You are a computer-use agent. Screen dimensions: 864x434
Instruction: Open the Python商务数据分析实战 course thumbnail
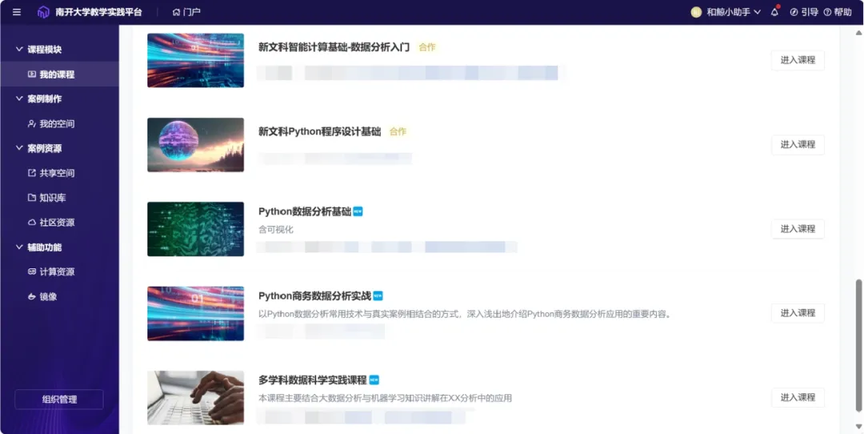(196, 313)
